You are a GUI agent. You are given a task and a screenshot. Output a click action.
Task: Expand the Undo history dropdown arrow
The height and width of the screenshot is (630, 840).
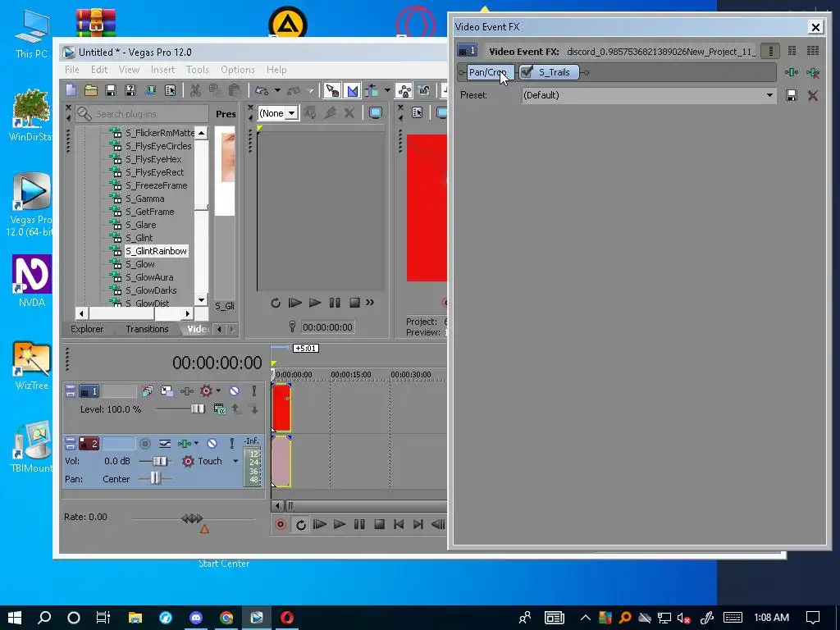click(277, 90)
